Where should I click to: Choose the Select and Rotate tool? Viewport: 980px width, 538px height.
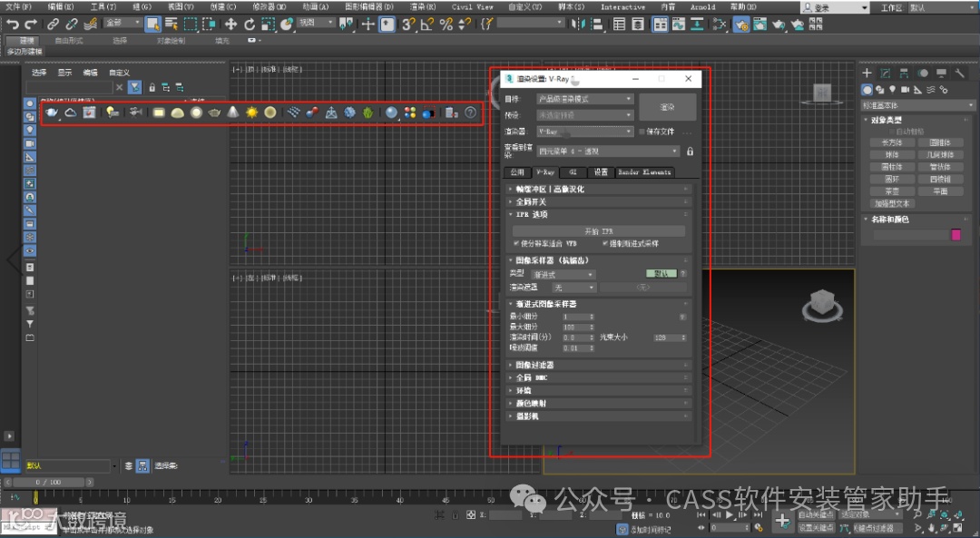pos(250,24)
